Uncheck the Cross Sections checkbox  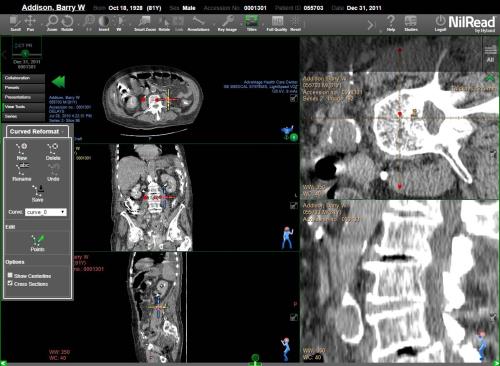pyautogui.click(x=10, y=283)
